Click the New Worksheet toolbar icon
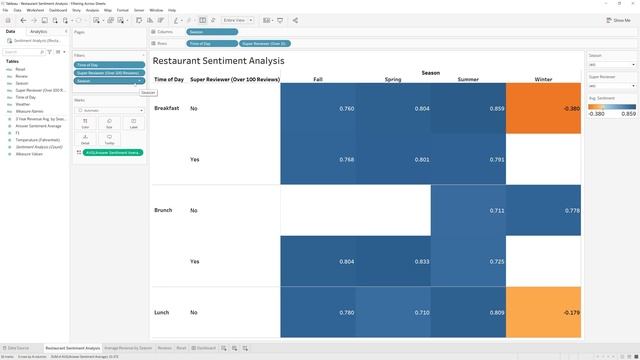Image resolution: width=640 pixels, height=360 pixels. coord(96,20)
